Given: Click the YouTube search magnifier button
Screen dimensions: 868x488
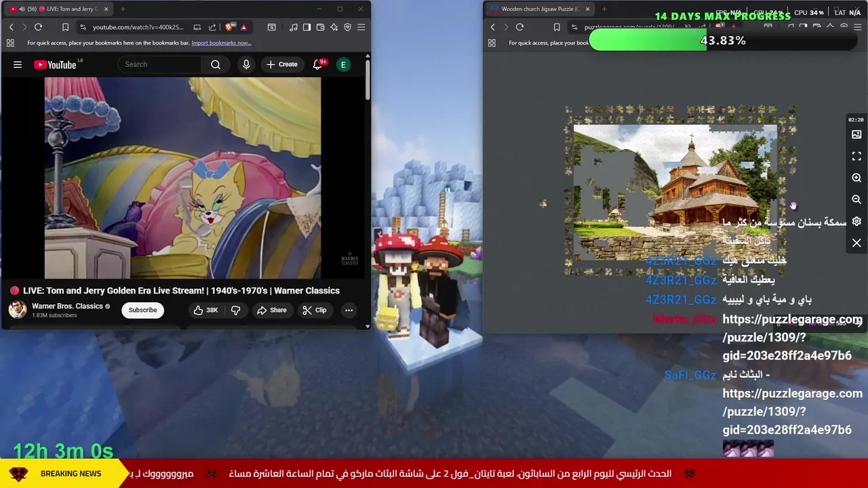Looking at the screenshot, I should (x=216, y=64).
